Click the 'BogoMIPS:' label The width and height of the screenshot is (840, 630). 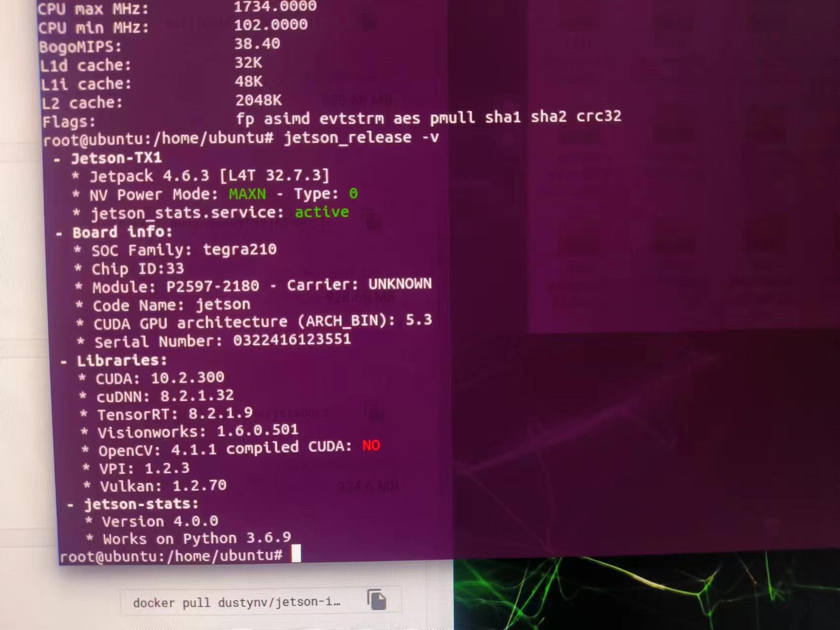80,47
